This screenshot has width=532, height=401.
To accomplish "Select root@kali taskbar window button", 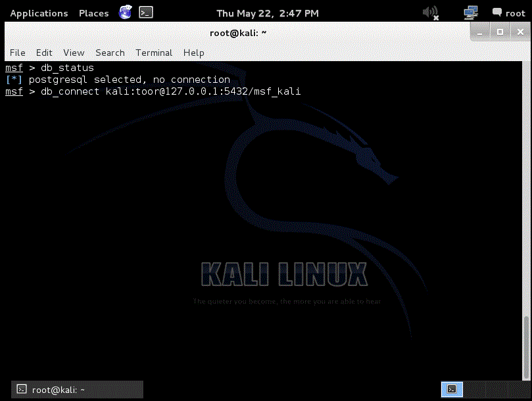I will (x=77, y=389).
